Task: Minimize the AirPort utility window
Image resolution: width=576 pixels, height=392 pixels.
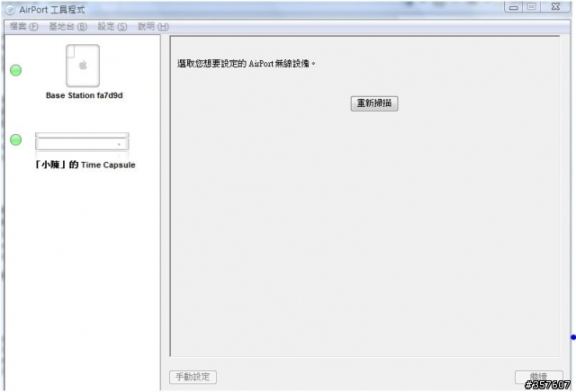Action: [x=514, y=7]
